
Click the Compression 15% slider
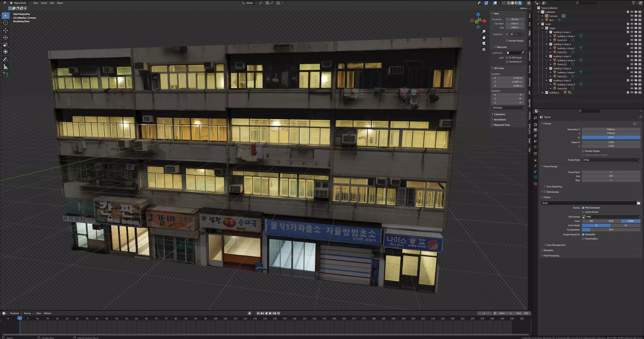pyautogui.click(x=611, y=230)
